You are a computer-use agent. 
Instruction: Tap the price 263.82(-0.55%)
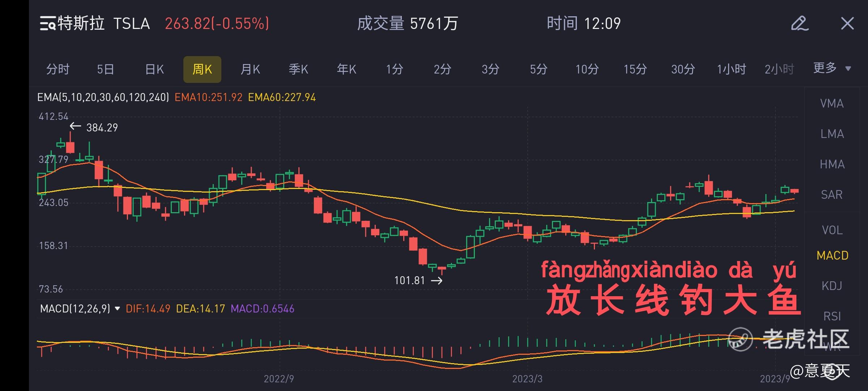tap(217, 24)
